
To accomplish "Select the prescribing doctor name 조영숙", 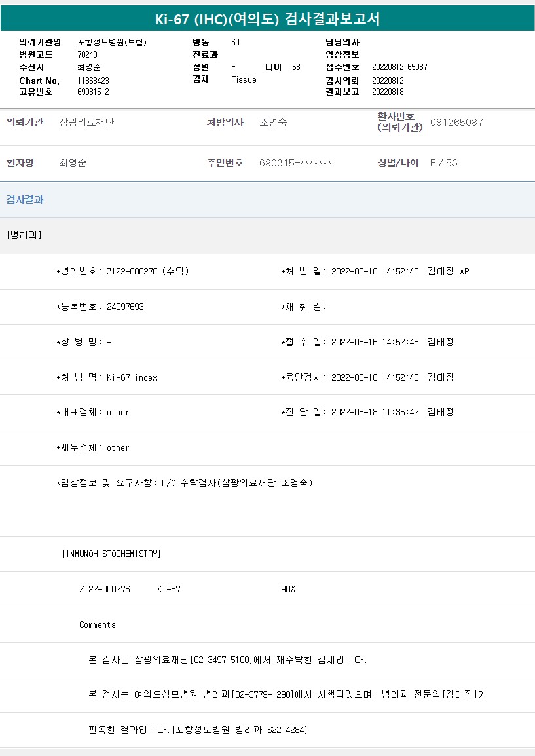I will [273, 123].
